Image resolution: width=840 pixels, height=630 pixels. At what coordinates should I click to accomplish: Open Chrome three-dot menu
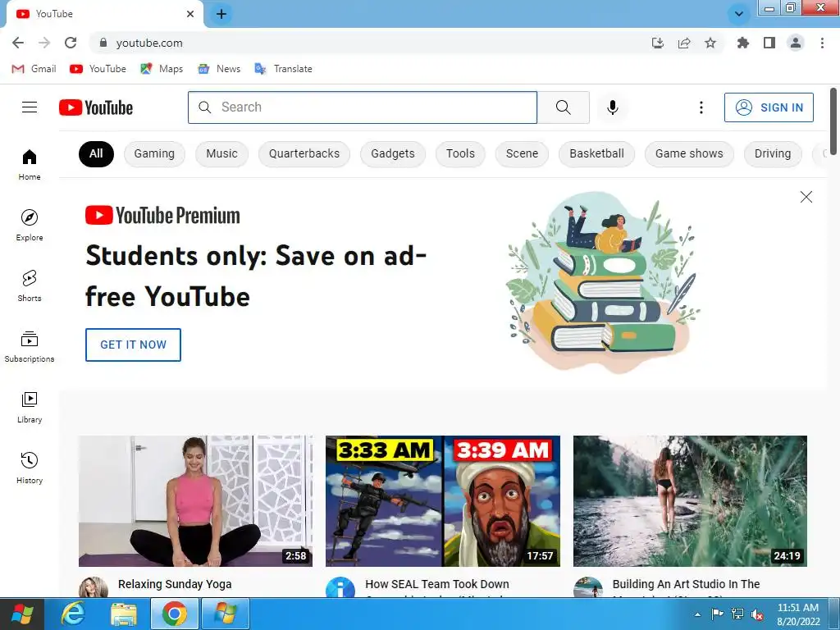822,43
